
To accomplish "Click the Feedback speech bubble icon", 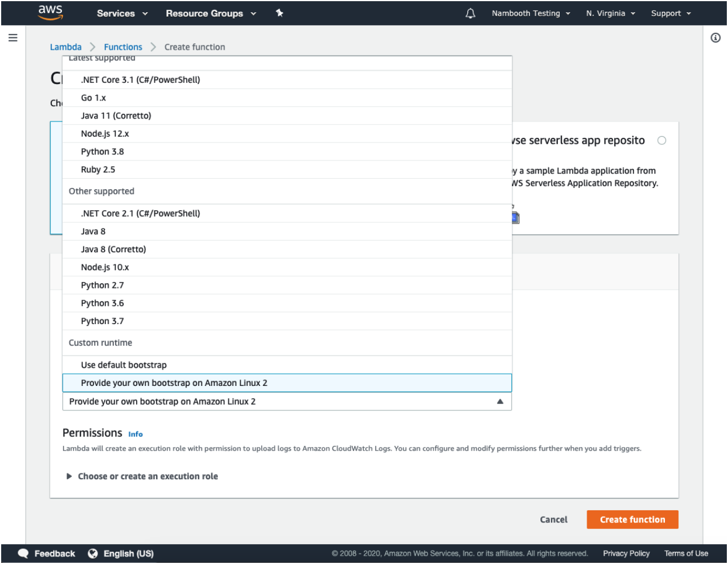I will (x=23, y=553).
